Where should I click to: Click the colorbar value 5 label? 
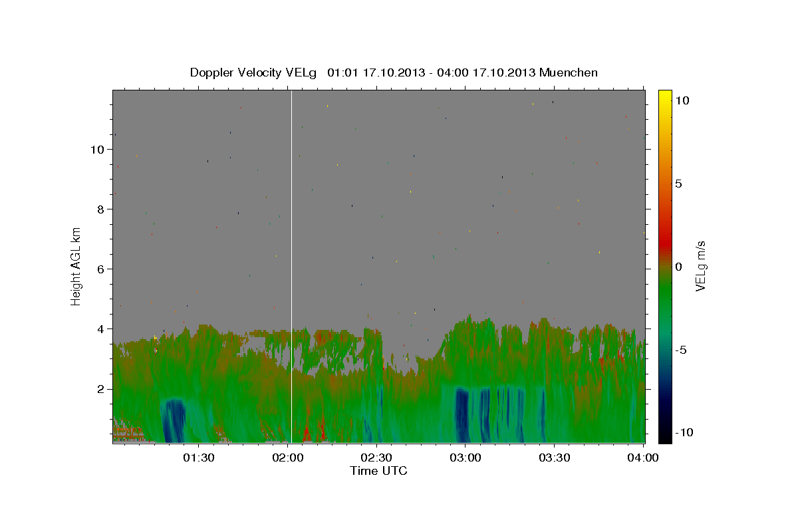[678, 184]
